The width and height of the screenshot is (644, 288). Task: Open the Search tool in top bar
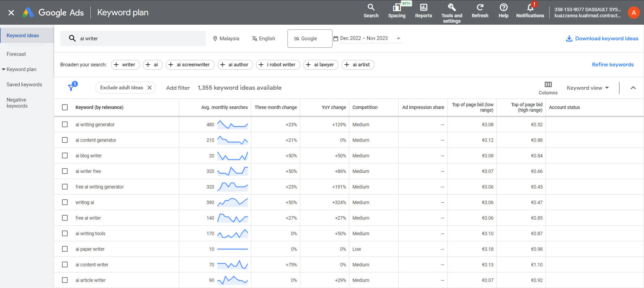pyautogui.click(x=371, y=11)
